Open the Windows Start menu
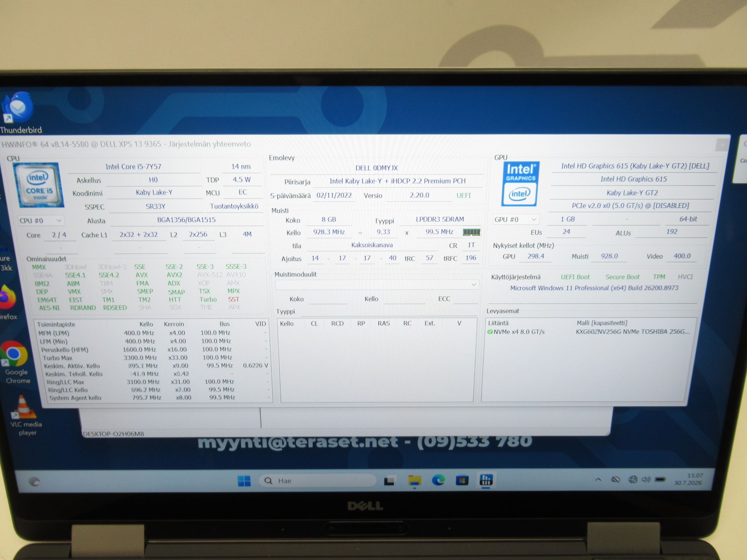The height and width of the screenshot is (560, 747). tap(244, 481)
